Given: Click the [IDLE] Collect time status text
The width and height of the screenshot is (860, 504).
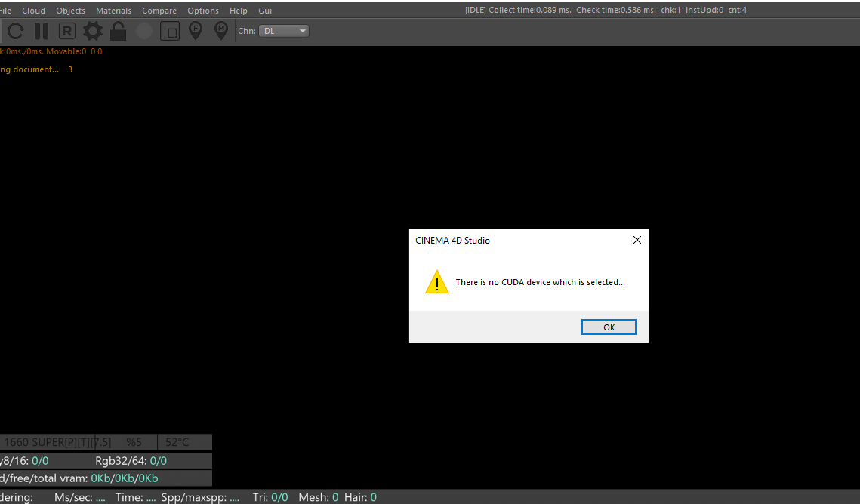Looking at the screenshot, I should coord(606,10).
